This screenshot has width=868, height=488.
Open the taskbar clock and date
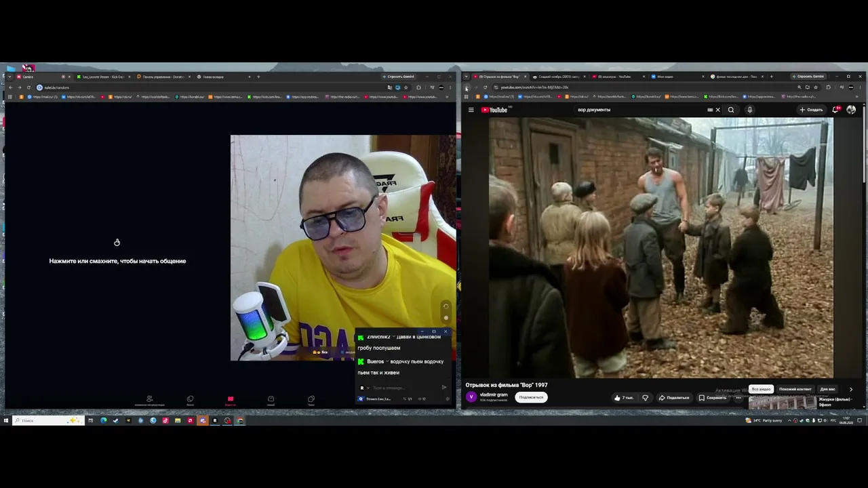click(846, 421)
